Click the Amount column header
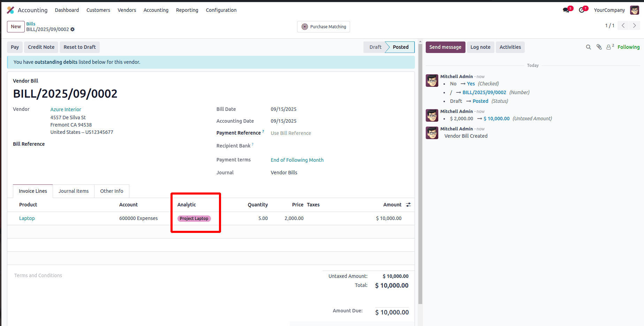644x326 pixels. (392, 205)
